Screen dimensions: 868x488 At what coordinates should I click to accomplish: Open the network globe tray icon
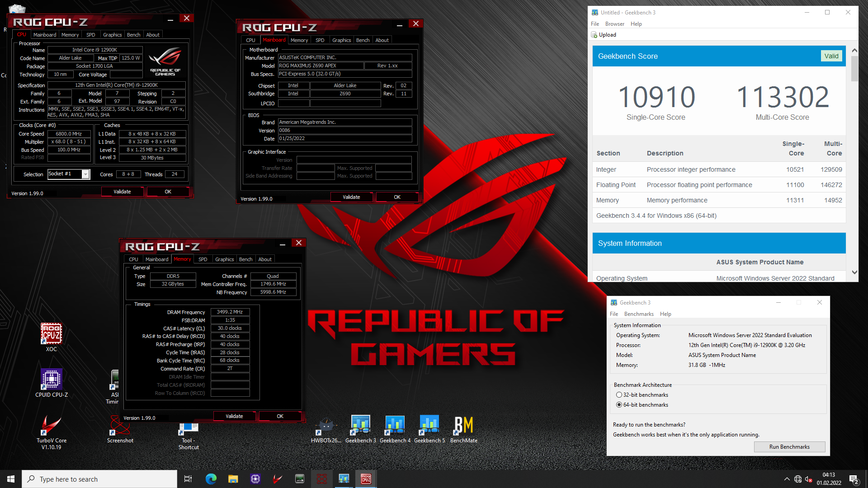click(798, 479)
